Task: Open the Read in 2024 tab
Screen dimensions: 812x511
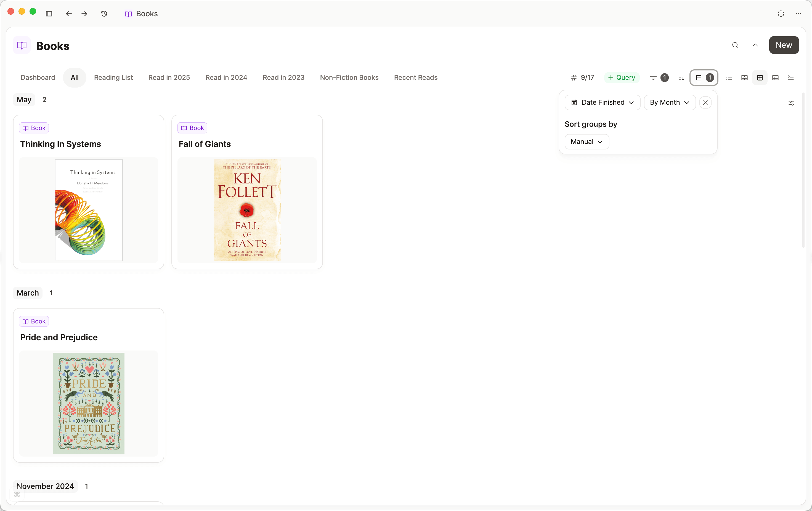Action: [x=226, y=77]
